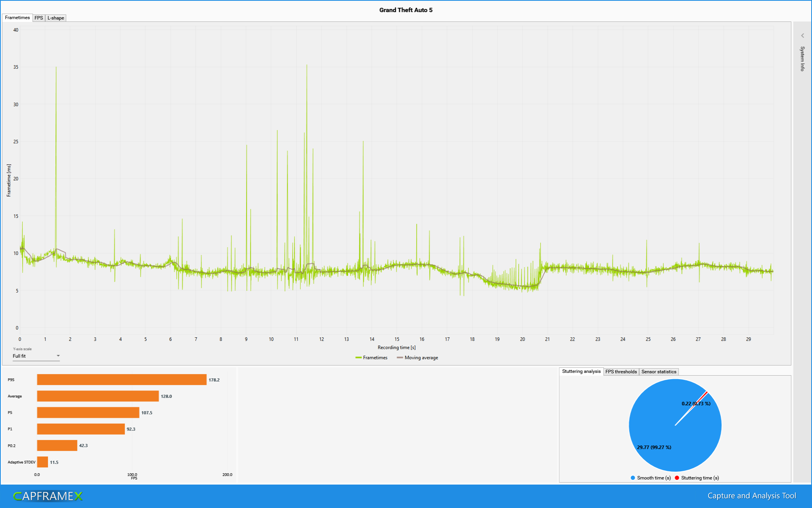Viewport: 812px width, 508px height.
Task: Click the Y-axis scale dropdown arrow
Action: click(x=58, y=356)
